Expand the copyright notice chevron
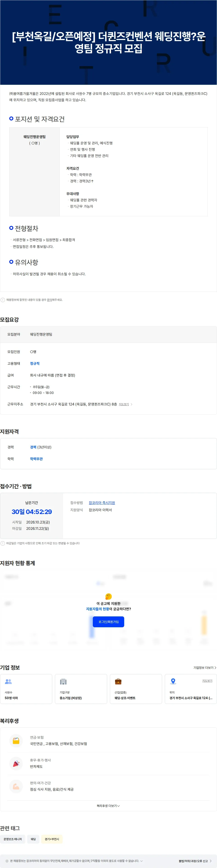 [x=142, y=861]
